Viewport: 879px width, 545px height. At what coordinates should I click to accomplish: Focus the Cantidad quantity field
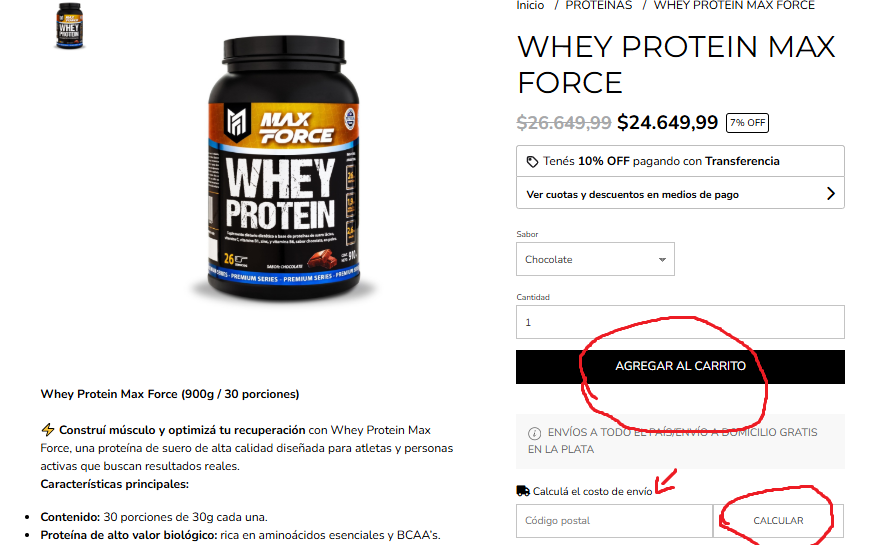click(680, 322)
